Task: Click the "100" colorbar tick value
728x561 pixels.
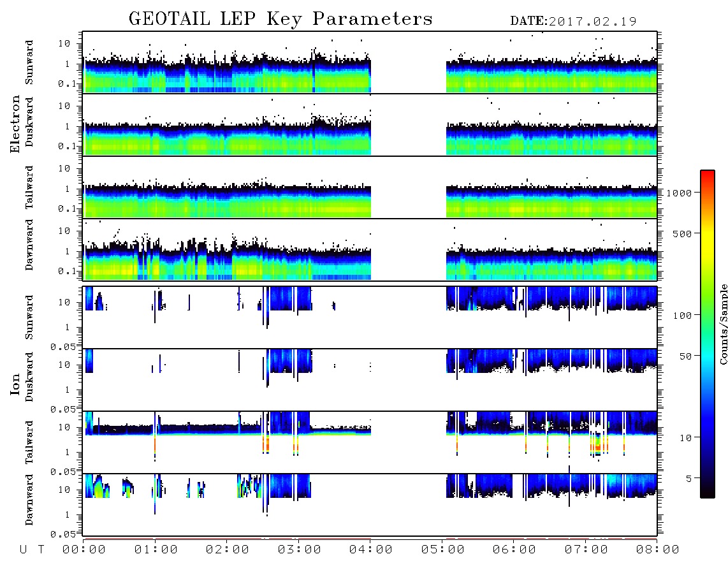Action: click(x=683, y=316)
